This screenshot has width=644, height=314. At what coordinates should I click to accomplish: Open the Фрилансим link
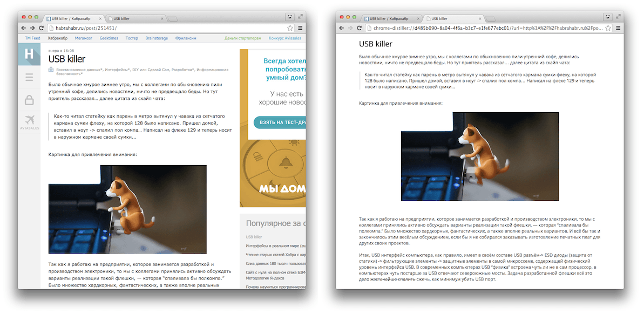click(x=186, y=38)
